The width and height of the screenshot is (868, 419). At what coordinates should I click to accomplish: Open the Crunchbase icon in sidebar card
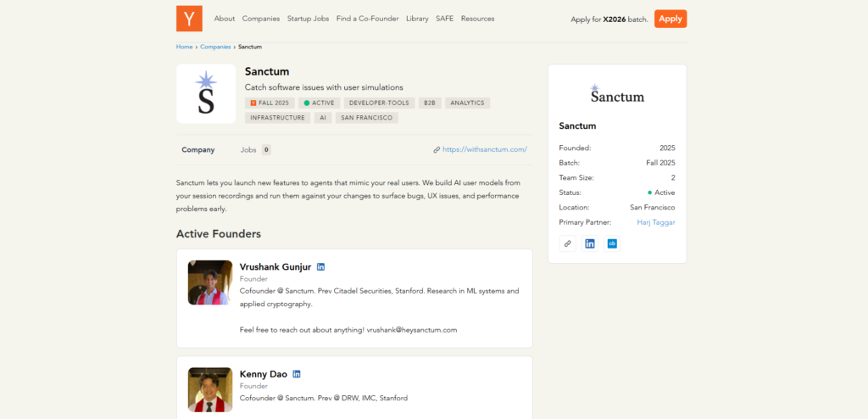(612, 243)
